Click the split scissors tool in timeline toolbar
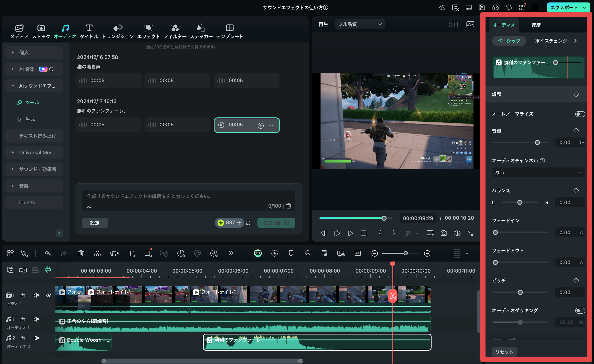This screenshot has width=594, height=364. [x=97, y=253]
